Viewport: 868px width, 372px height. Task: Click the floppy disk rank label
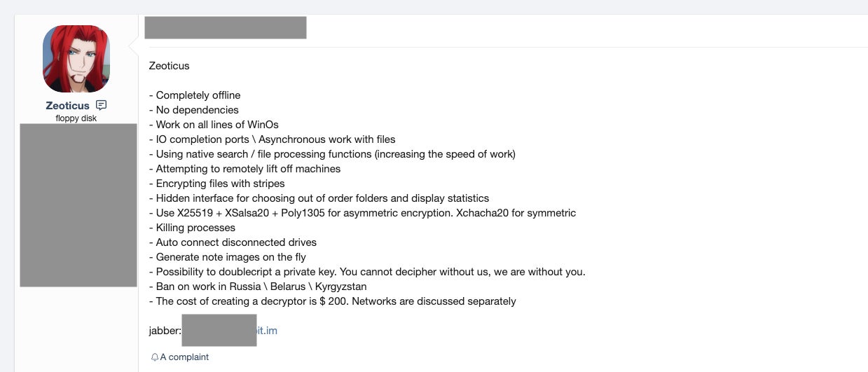(76, 118)
